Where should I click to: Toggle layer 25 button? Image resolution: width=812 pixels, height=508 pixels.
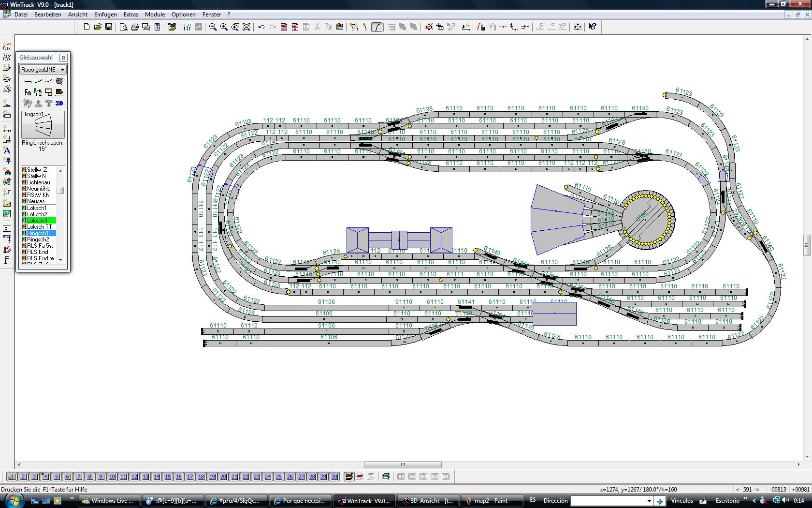click(x=278, y=477)
